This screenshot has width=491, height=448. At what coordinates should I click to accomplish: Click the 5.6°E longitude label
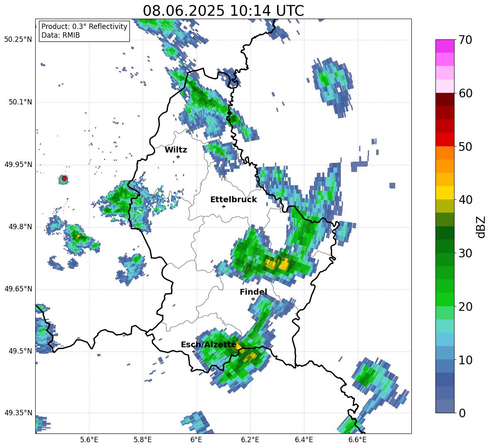89,440
